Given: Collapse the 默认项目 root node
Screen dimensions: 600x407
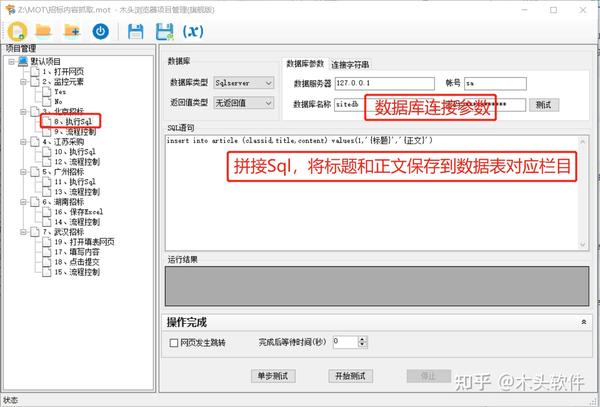Looking at the screenshot, I should click(11, 61).
